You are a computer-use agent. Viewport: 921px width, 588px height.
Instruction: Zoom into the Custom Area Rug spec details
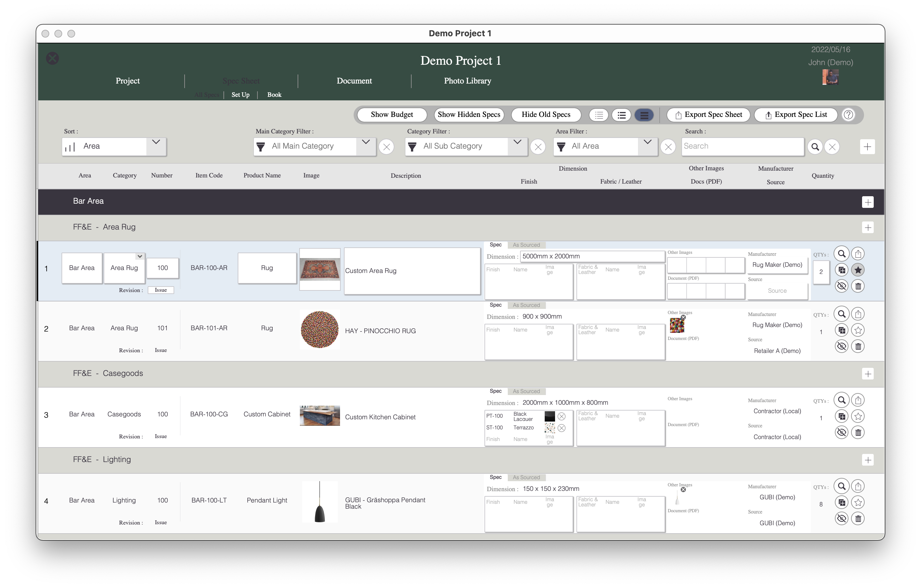(841, 253)
